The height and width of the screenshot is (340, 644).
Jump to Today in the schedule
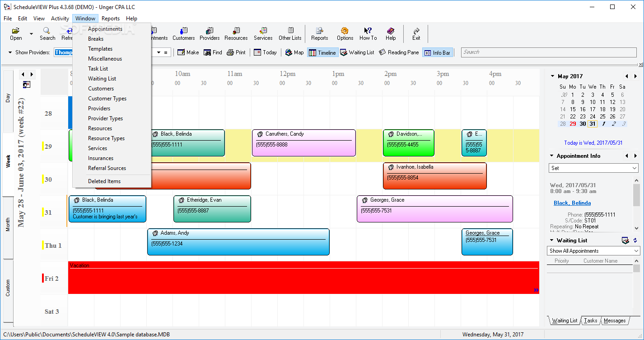265,52
